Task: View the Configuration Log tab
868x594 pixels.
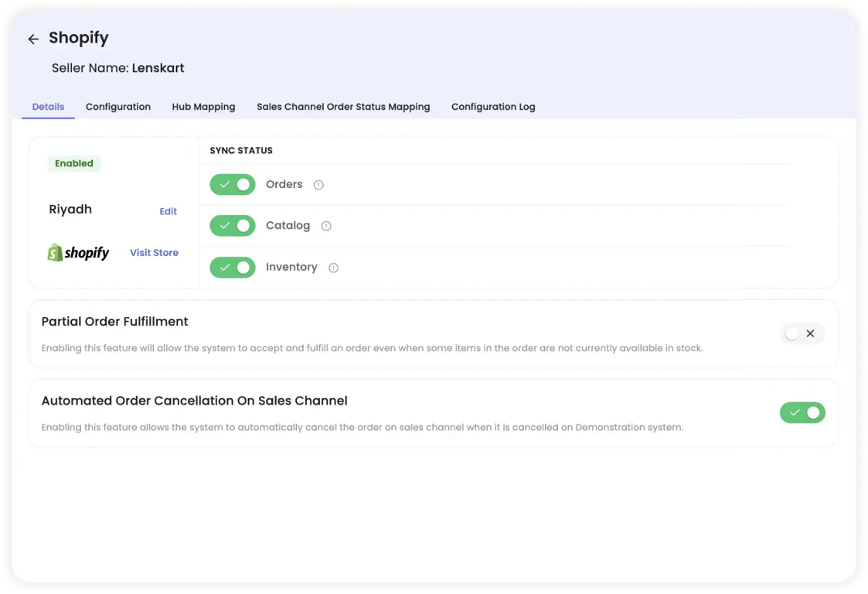Action: click(x=493, y=107)
